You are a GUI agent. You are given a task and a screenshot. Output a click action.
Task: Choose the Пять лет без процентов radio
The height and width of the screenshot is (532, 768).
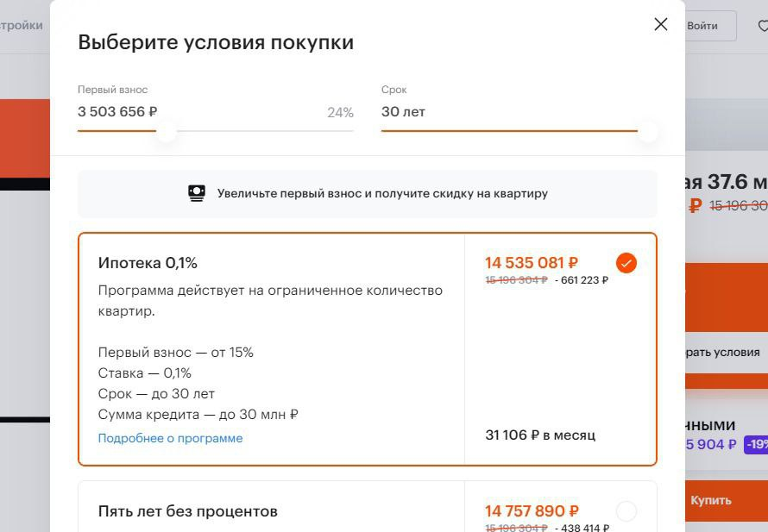(626, 511)
